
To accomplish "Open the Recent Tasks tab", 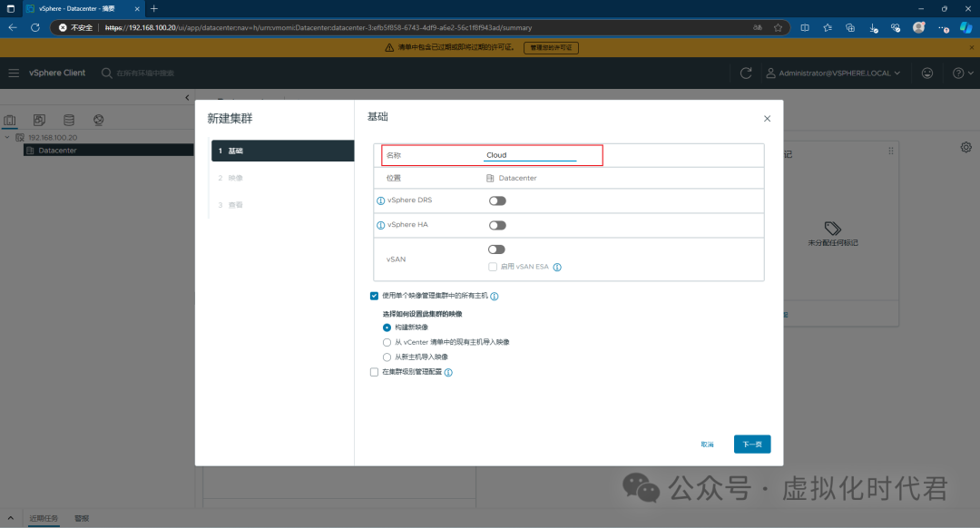I will (44, 519).
